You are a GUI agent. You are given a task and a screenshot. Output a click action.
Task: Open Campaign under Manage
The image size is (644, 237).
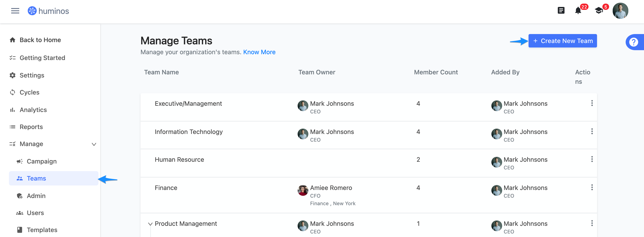(41, 162)
